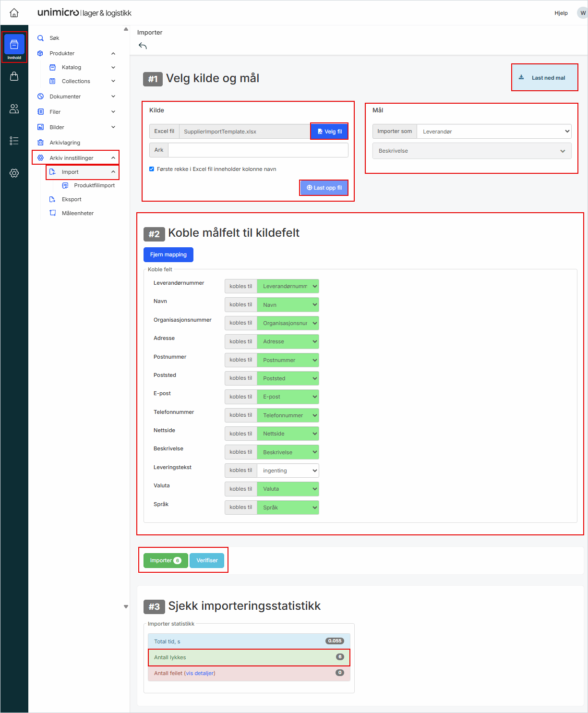This screenshot has width=588, height=713.
Task: Open the Importer som dropdown
Action: 493,132
